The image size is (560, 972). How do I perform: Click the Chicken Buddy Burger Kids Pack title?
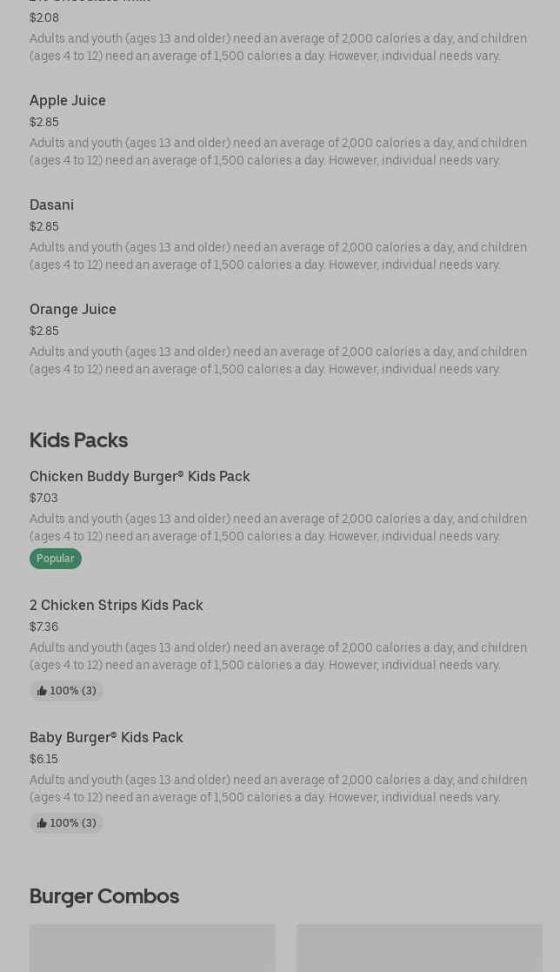tap(139, 477)
